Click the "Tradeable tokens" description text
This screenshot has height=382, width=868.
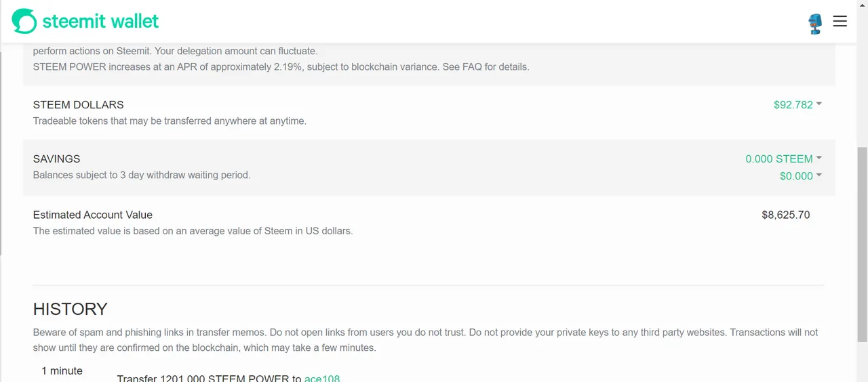170,121
